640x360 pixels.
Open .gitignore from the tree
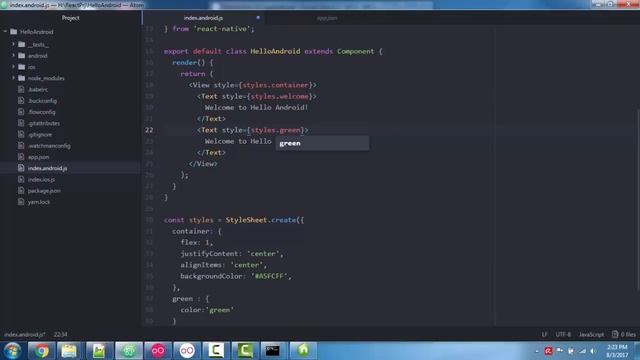(x=40, y=134)
